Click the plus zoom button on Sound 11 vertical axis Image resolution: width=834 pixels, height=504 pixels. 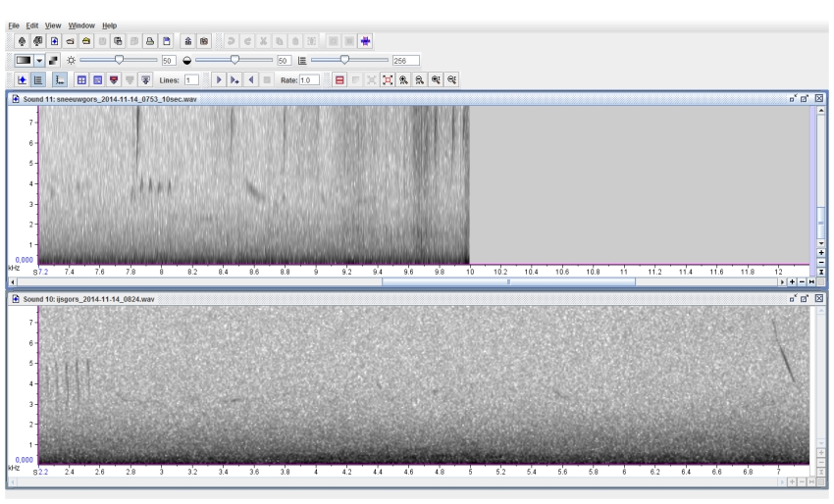821,251
